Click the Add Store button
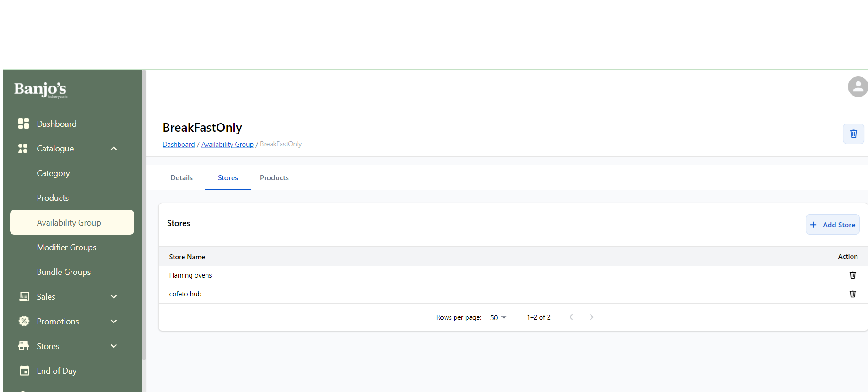 click(832, 225)
